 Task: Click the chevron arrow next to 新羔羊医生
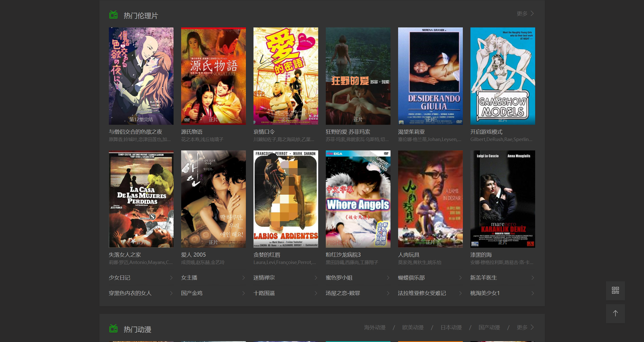point(533,278)
